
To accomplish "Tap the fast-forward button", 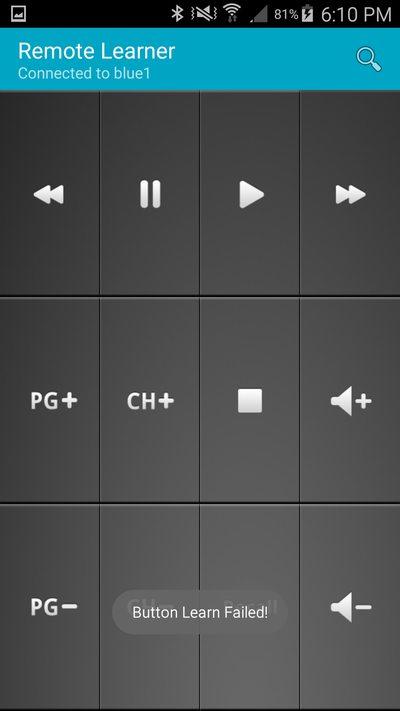I will [350, 194].
